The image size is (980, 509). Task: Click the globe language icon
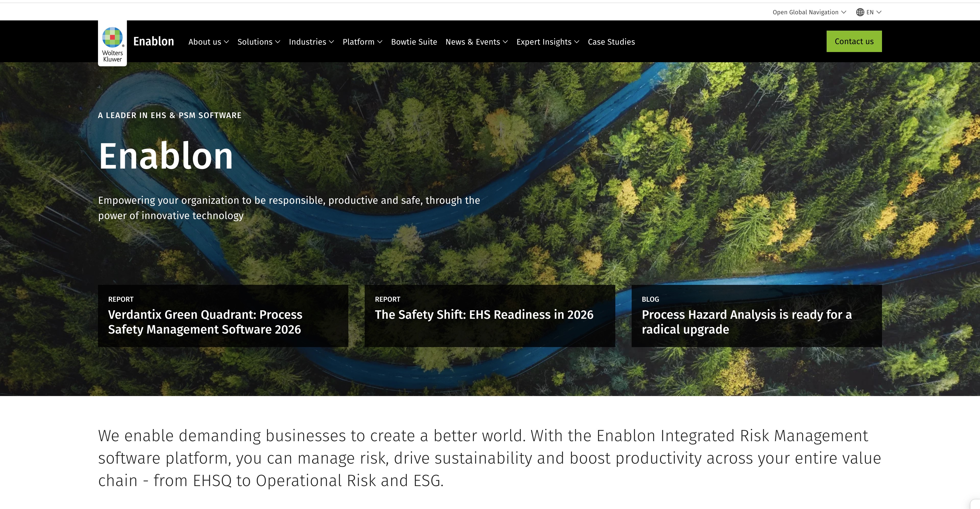(x=860, y=12)
